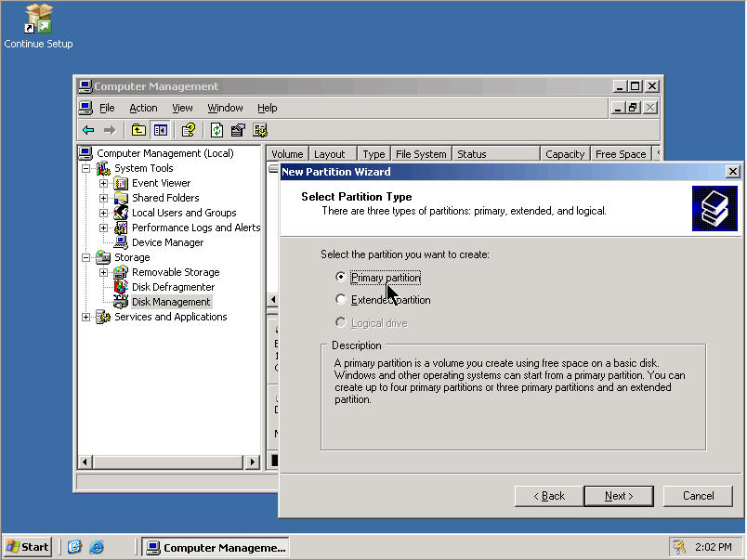Click the Storage icon in tree

coord(103,257)
